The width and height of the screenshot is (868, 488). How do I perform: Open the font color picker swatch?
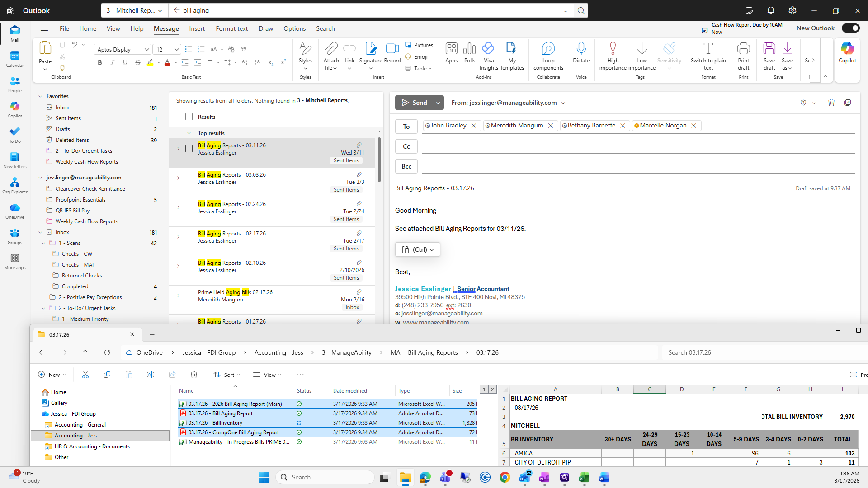[167, 63]
